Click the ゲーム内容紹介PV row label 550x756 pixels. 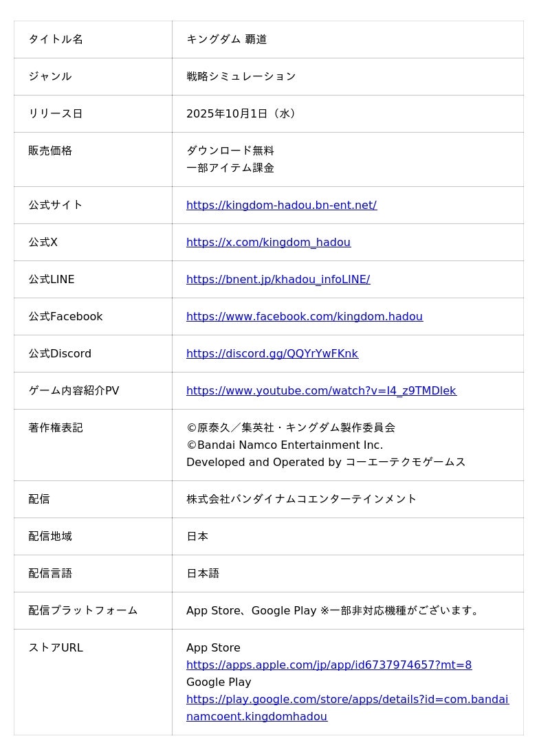74,390
